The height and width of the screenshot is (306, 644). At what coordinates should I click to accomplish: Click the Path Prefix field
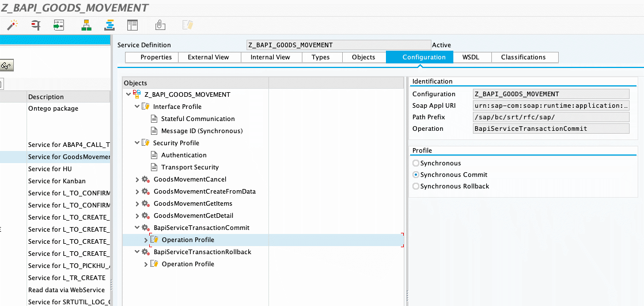[551, 117]
